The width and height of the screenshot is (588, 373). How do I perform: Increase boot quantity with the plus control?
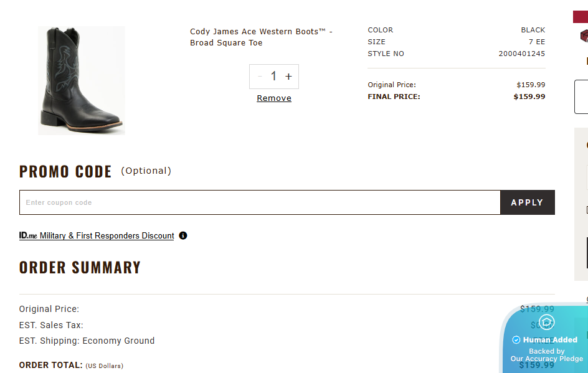[x=288, y=76]
